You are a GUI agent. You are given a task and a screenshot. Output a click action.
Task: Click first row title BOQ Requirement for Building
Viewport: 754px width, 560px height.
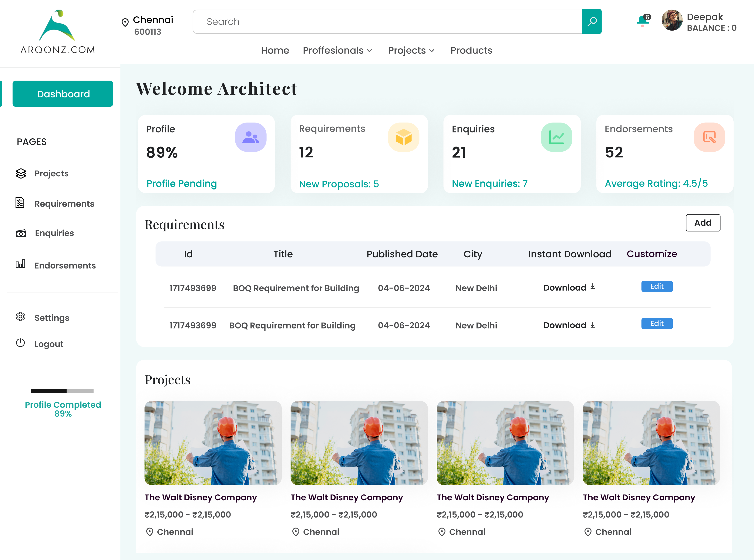click(296, 288)
